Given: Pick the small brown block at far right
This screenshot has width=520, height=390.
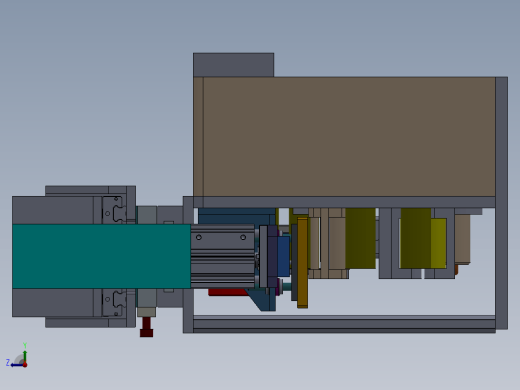Looking at the screenshot, I should tap(462, 239).
